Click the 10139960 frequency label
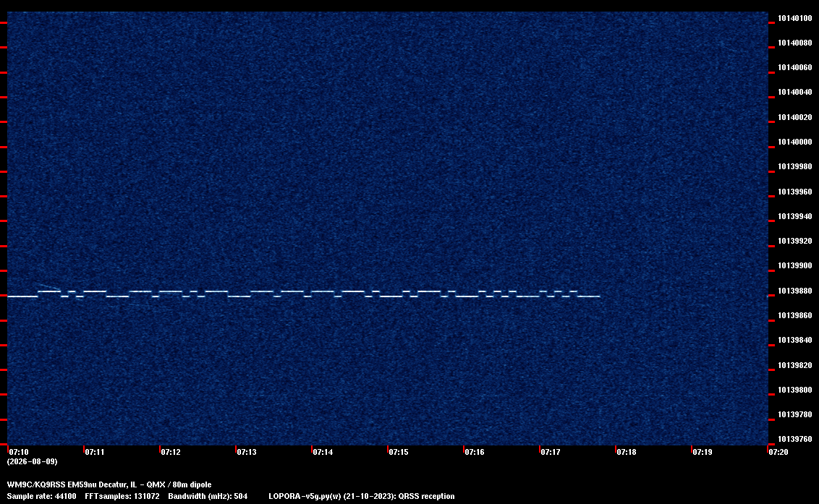Image resolution: width=819 pixels, height=504 pixels. pyautogui.click(x=794, y=192)
